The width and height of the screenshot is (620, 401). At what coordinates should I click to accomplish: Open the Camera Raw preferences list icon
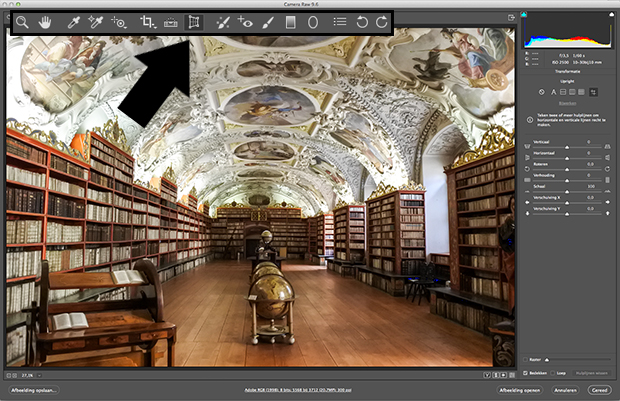(x=340, y=22)
